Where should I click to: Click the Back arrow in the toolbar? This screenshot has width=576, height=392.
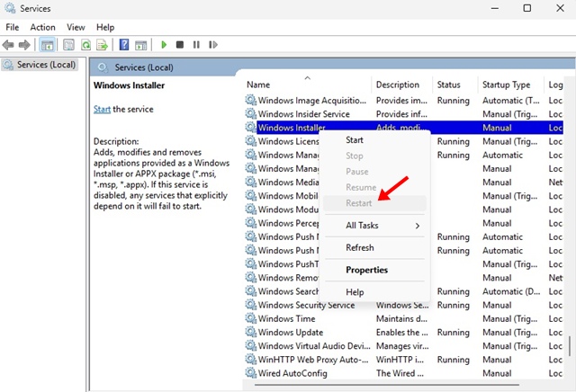coord(10,44)
